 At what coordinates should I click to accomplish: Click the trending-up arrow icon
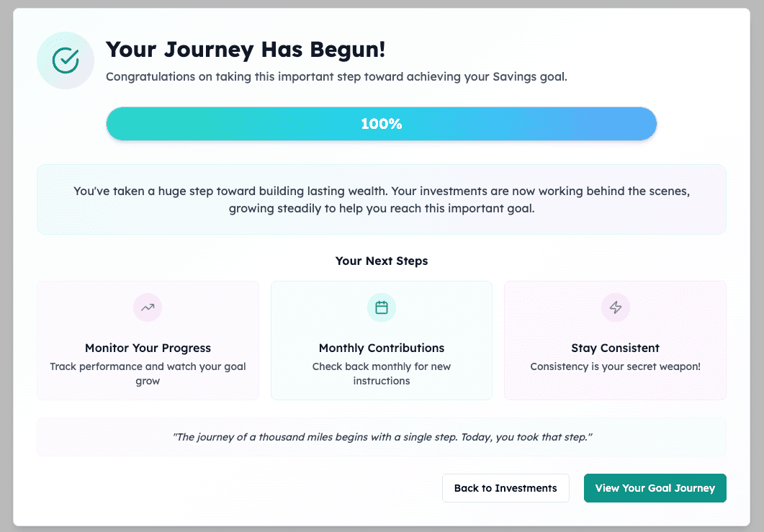tap(148, 307)
